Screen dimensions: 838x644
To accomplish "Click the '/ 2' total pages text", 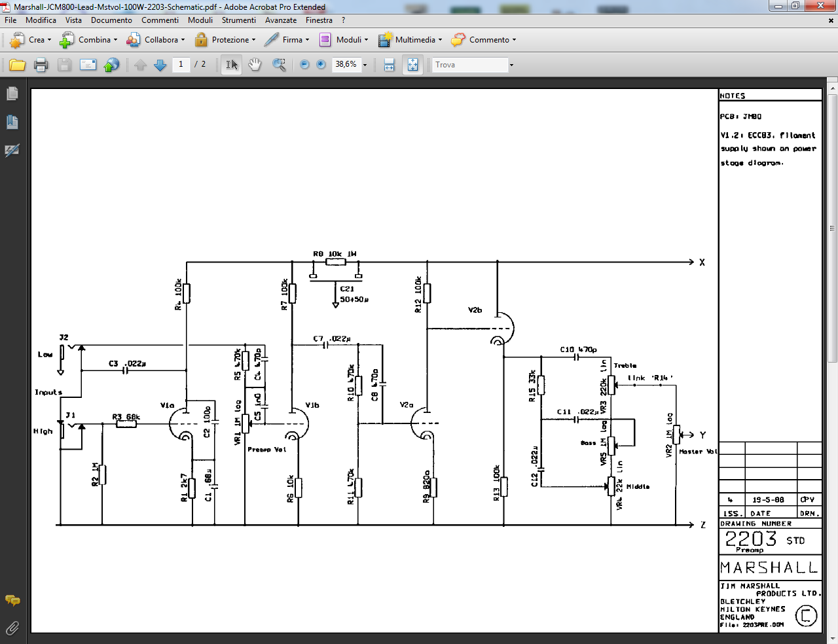I will (200, 65).
